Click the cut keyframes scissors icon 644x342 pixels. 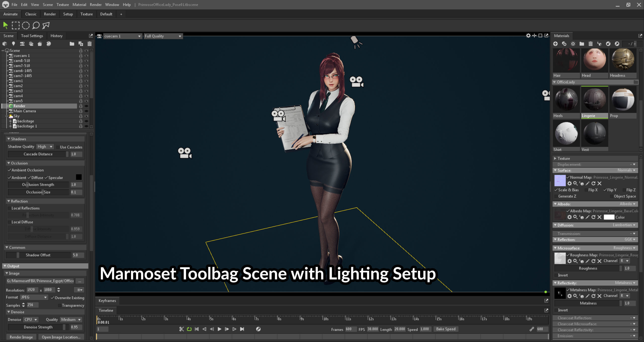coord(181,329)
